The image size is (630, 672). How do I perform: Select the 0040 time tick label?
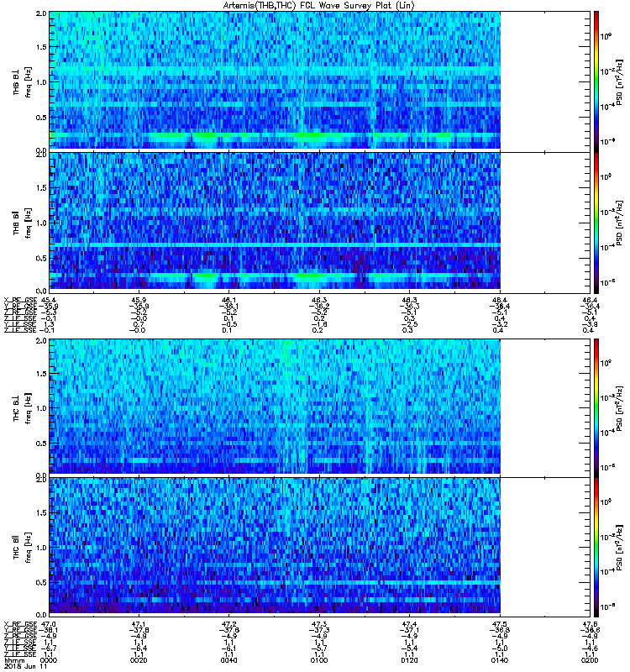pyautogui.click(x=228, y=660)
